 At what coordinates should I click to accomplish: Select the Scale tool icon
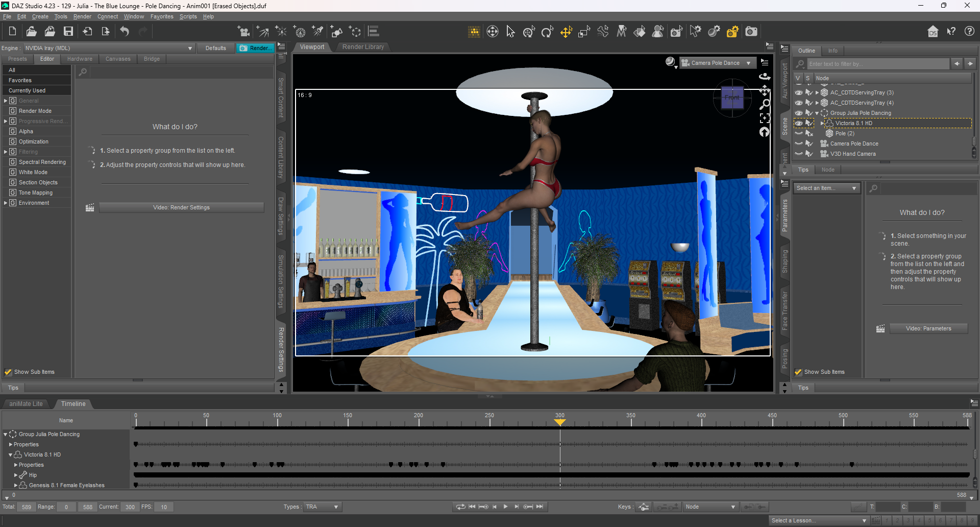pyautogui.click(x=584, y=32)
